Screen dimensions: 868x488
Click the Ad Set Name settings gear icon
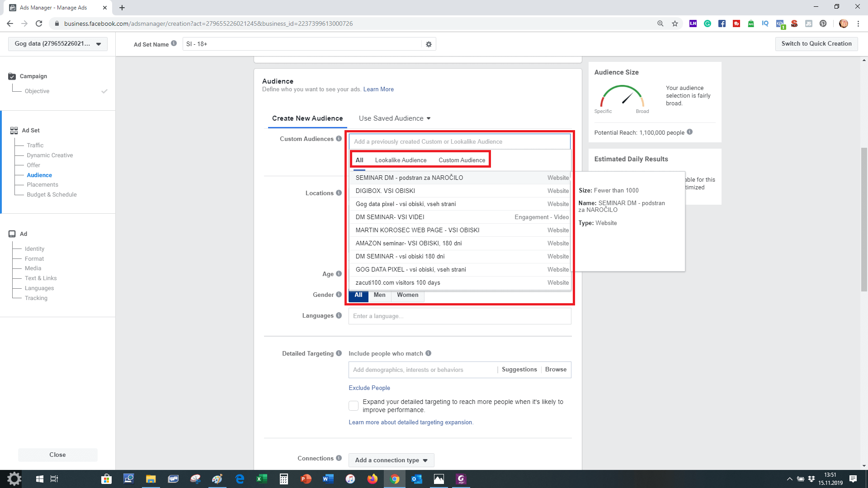[429, 44]
